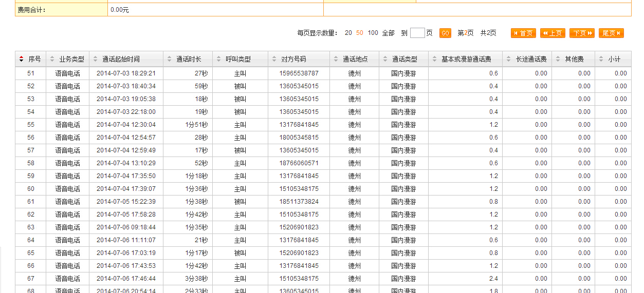This screenshot has width=644, height=293.
Task: Go to 上页 previous page
Action: coord(553,33)
